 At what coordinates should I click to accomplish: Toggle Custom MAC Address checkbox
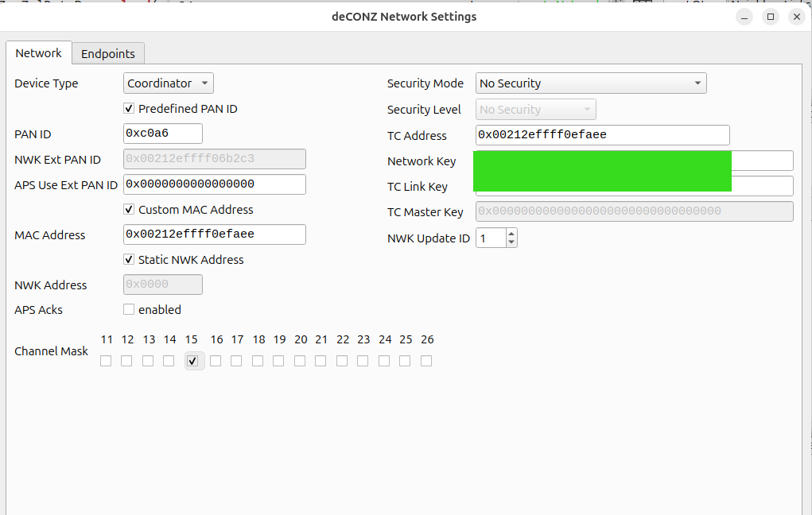tap(129, 210)
